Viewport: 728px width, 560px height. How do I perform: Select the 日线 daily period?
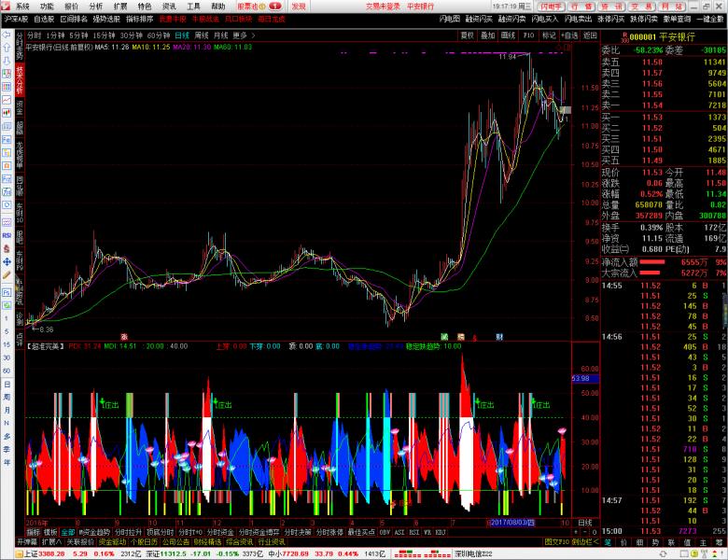tap(182, 35)
